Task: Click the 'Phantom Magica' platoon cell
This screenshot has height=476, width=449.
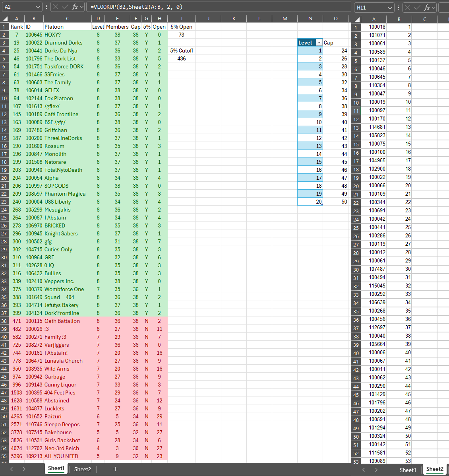Action: pyautogui.click(x=68, y=194)
